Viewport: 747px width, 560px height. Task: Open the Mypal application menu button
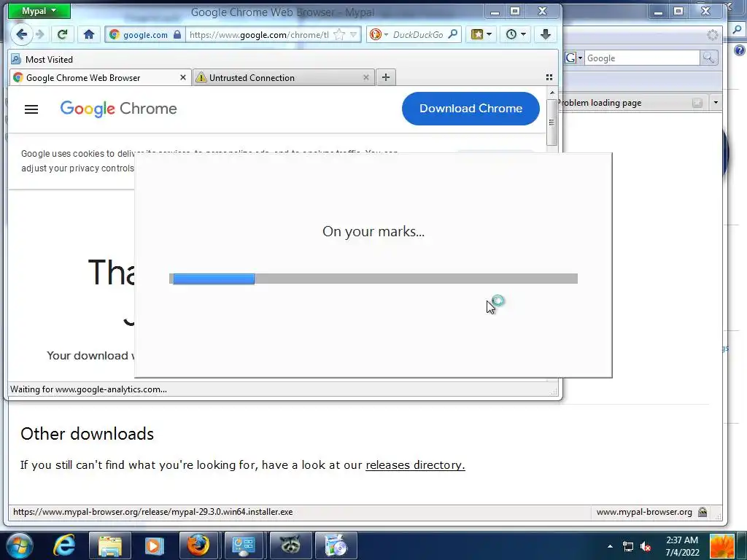coord(39,11)
